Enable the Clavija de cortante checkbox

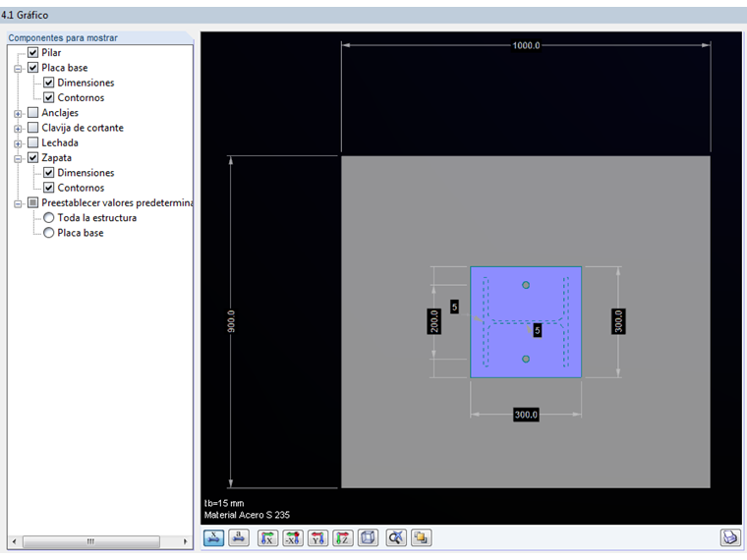coord(32,128)
